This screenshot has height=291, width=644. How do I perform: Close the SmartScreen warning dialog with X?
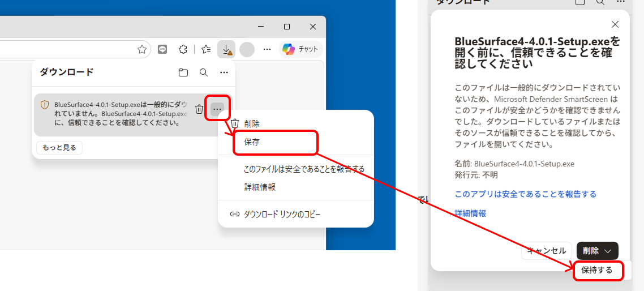pyautogui.click(x=615, y=25)
